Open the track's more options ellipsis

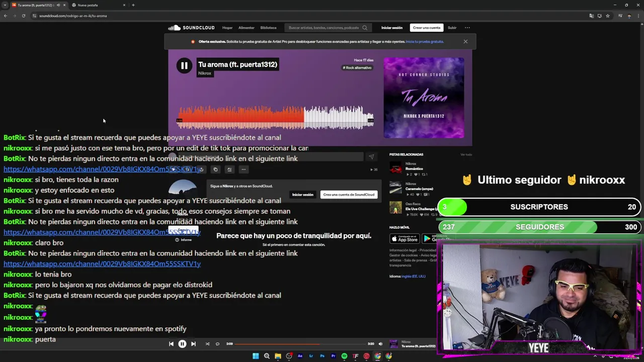tap(243, 169)
